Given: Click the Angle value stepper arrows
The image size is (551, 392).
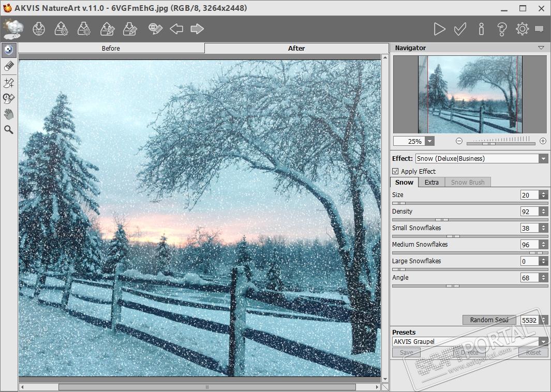Looking at the screenshot, I should click(x=544, y=278).
